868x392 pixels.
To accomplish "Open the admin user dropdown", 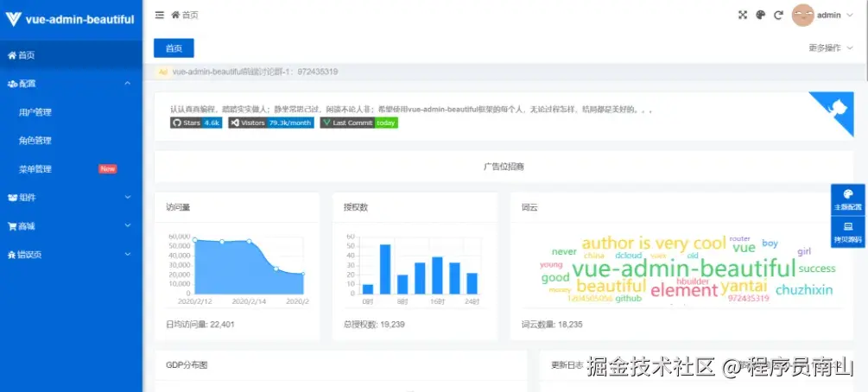I will coord(835,15).
